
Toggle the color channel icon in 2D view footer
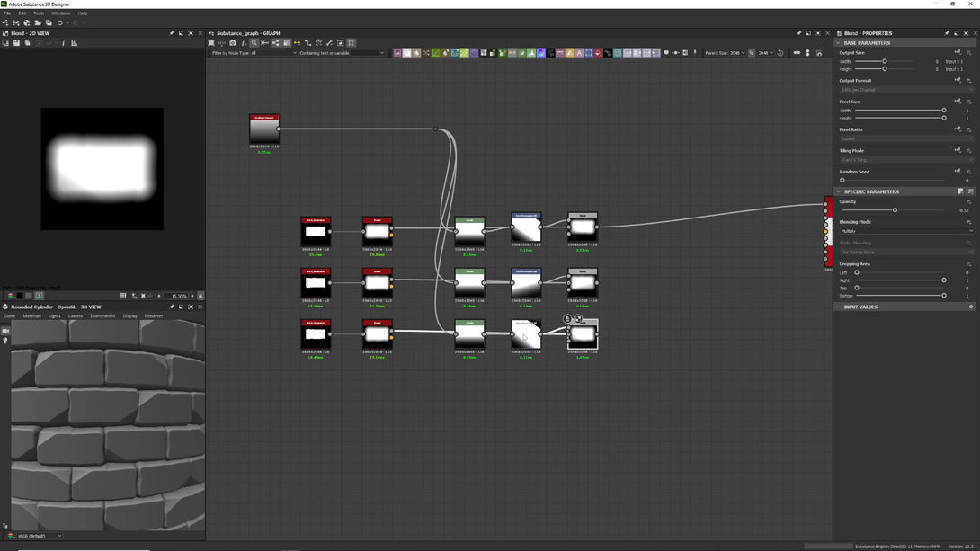click(x=11, y=296)
